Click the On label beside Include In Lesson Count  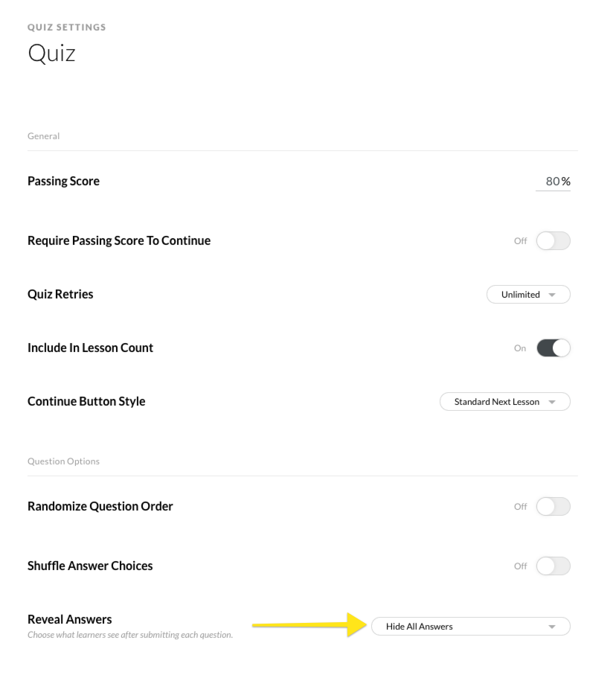coord(520,348)
